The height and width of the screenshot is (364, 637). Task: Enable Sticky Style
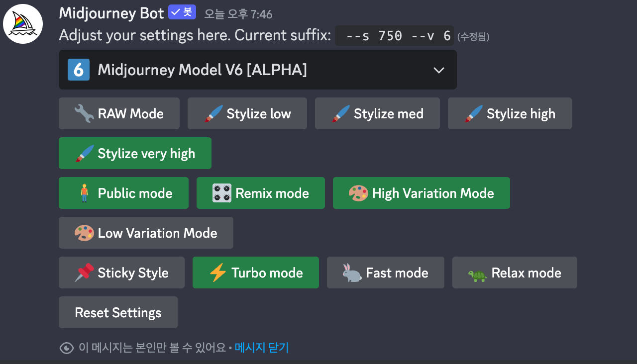(x=121, y=273)
